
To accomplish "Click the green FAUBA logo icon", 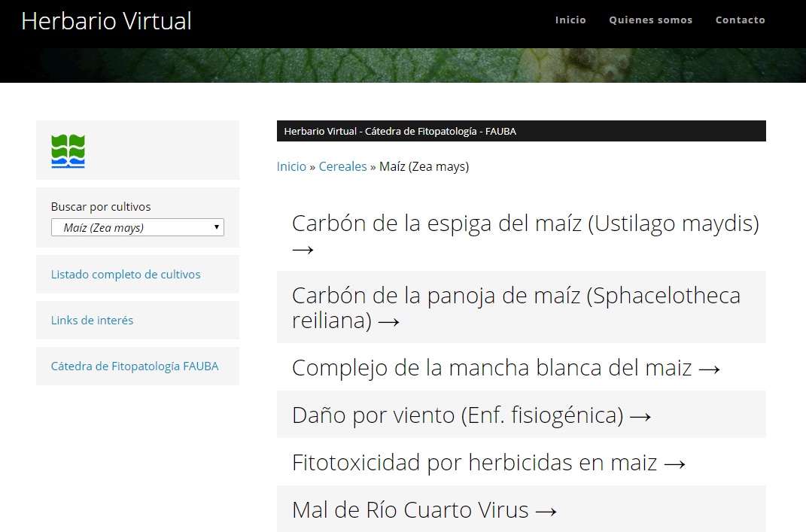I will 68,150.
